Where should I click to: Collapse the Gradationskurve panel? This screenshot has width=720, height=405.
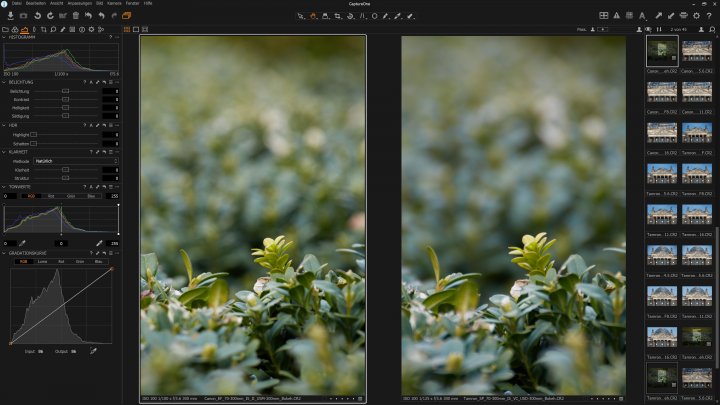click(4, 254)
